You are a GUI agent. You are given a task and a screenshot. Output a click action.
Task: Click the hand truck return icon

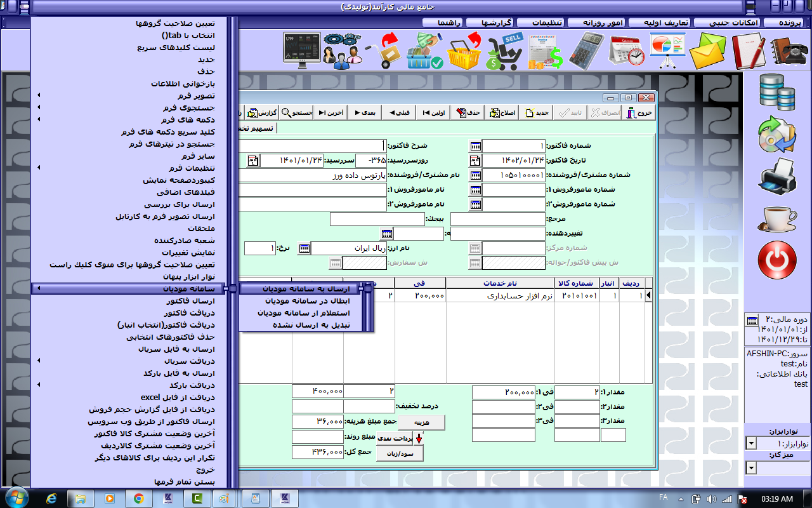click(x=384, y=51)
